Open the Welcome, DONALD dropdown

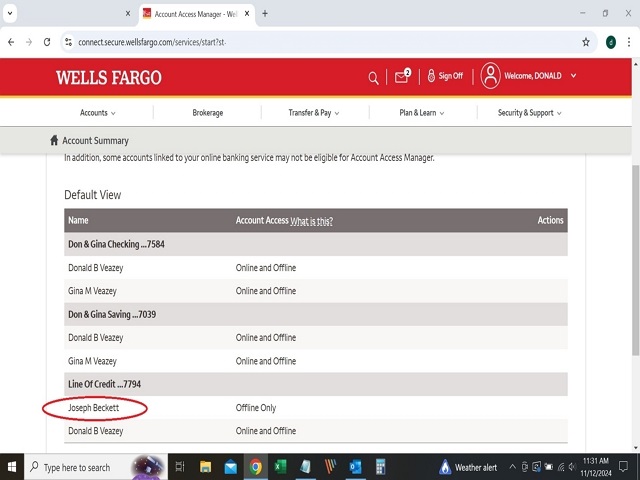(x=540, y=76)
